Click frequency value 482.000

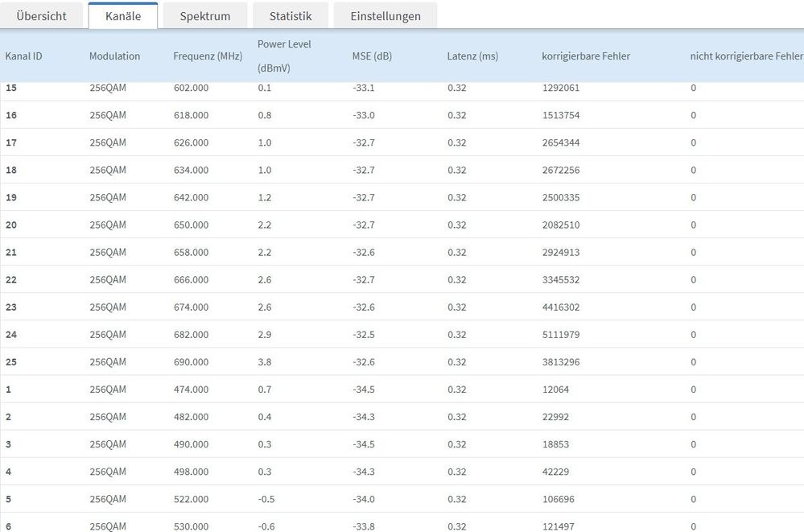pyautogui.click(x=191, y=417)
